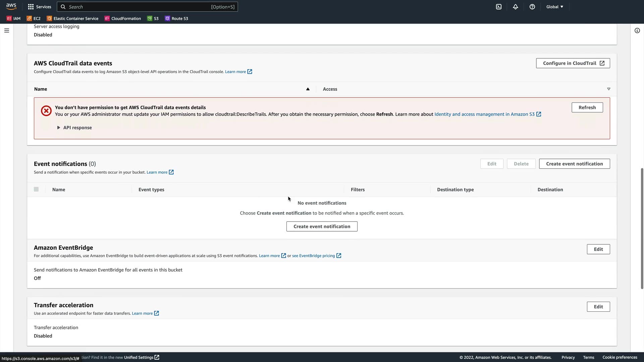Click the help question mark icon

pyautogui.click(x=532, y=7)
